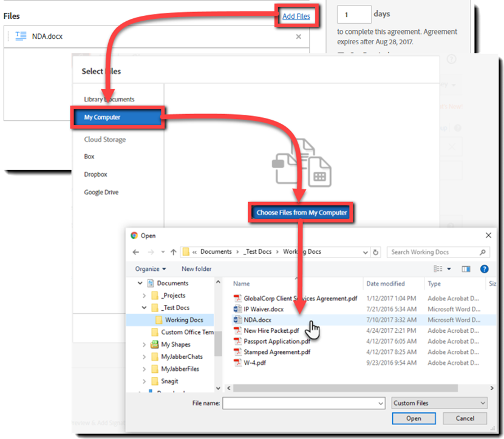Expand the Snagit folder node
Image resolution: width=504 pixels, height=439 pixels.
pyautogui.click(x=144, y=381)
